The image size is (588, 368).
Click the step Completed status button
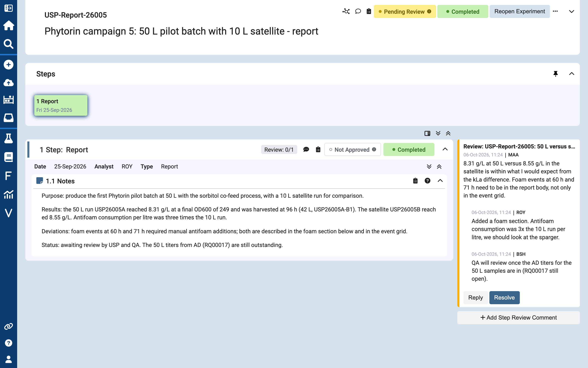pyautogui.click(x=409, y=149)
